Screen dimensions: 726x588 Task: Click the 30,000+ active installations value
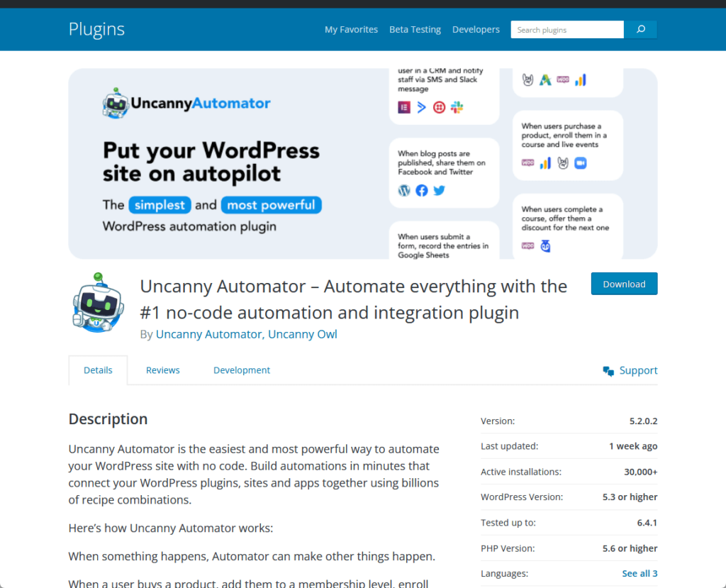tap(640, 472)
